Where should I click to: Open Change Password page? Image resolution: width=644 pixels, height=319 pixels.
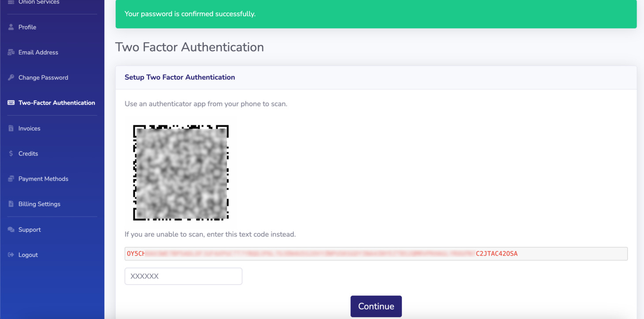point(43,78)
